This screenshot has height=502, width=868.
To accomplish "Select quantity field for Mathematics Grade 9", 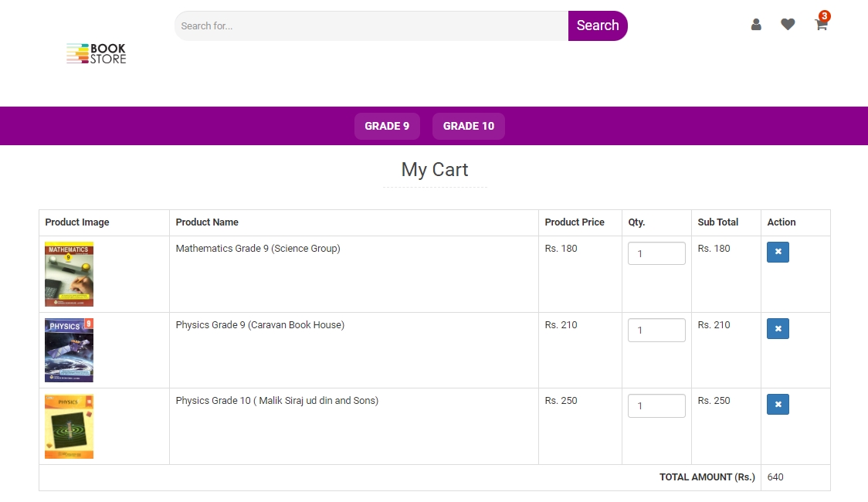I will pos(656,253).
